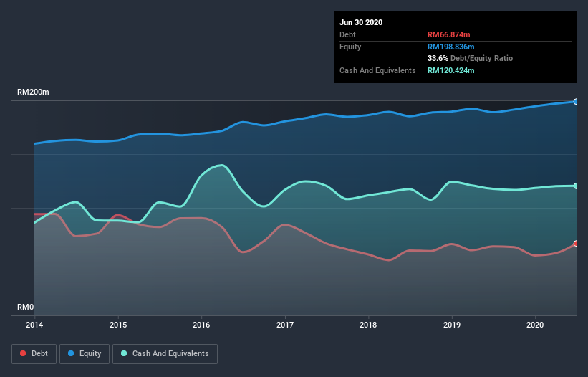
Task: Click the 2018 x-axis label
Action: point(368,325)
